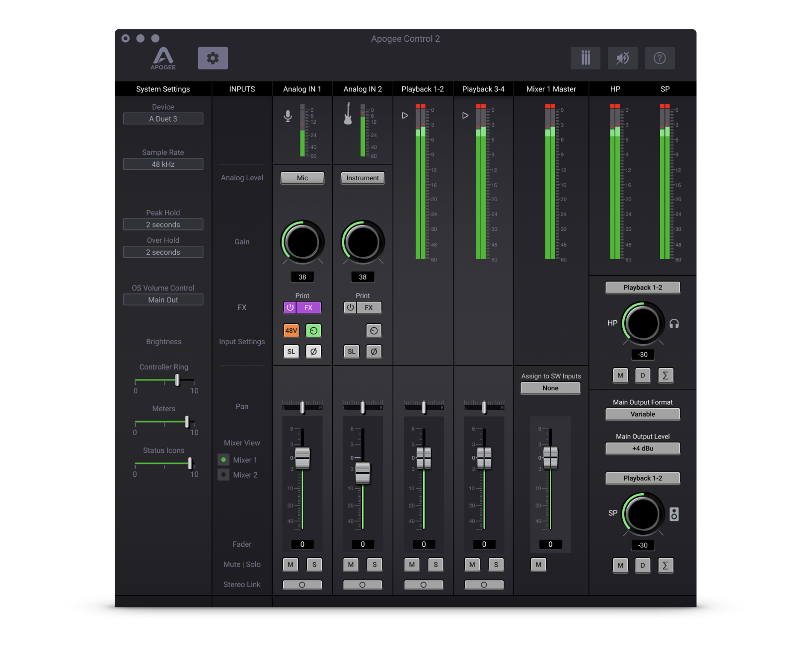Toggle the green clock icon on Analog IN 1

point(313,330)
